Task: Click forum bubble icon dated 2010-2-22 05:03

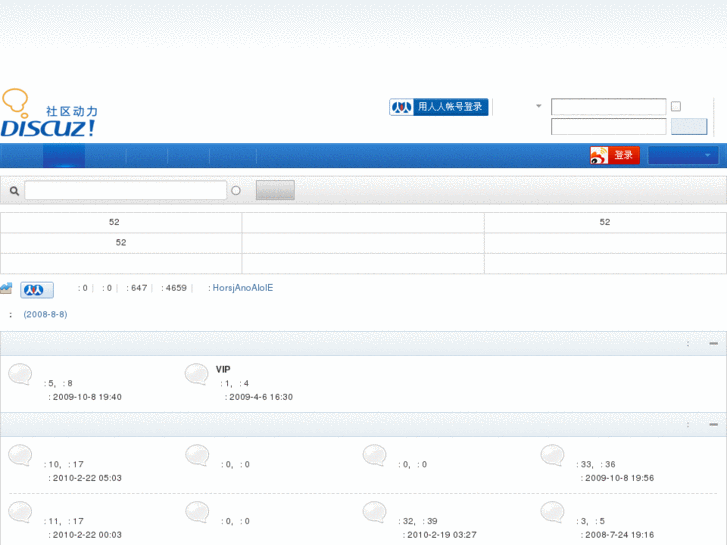Action: coord(20,455)
